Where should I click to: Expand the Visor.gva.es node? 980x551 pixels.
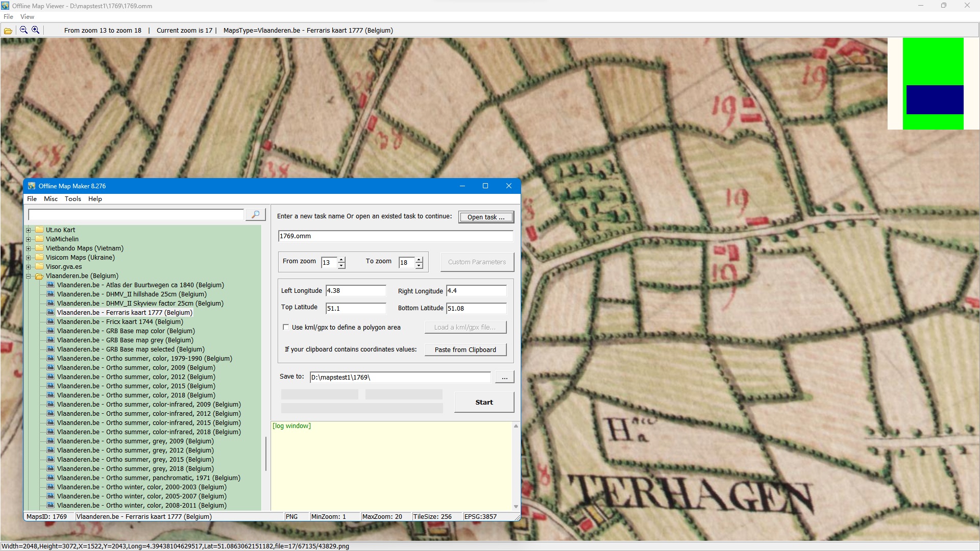pyautogui.click(x=29, y=267)
